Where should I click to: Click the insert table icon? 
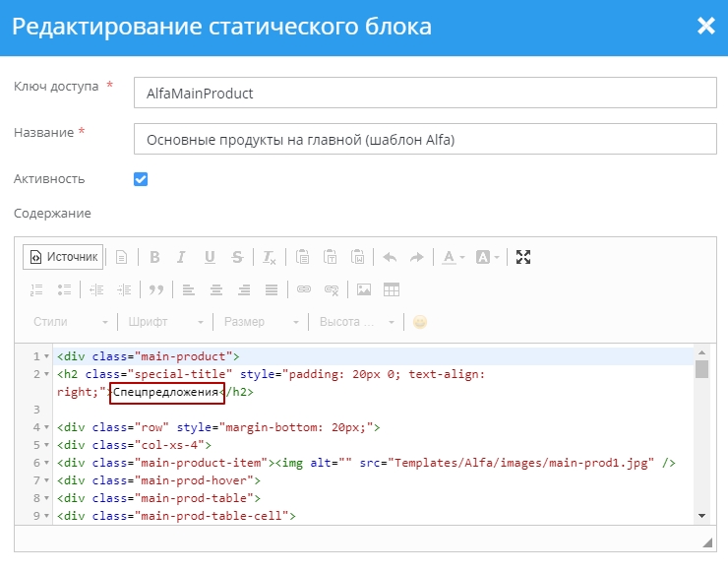coord(392,289)
